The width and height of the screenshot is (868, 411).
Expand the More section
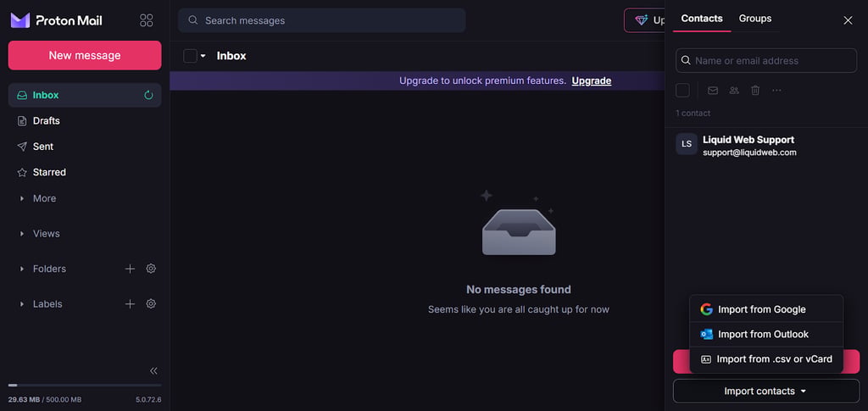tap(22, 198)
